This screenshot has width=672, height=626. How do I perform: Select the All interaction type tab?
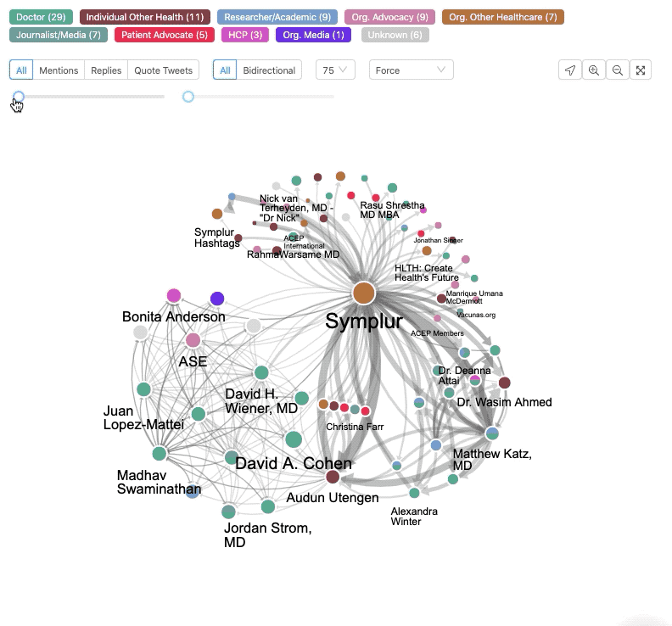(x=21, y=70)
